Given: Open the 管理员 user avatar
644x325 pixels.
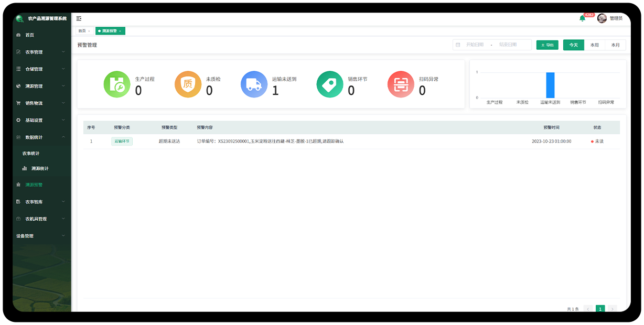Looking at the screenshot, I should pos(602,18).
